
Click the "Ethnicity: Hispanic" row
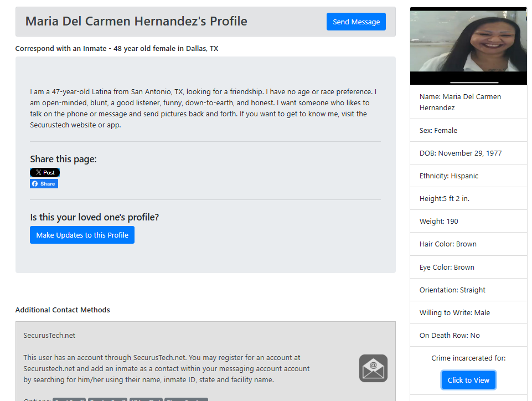tap(468, 176)
